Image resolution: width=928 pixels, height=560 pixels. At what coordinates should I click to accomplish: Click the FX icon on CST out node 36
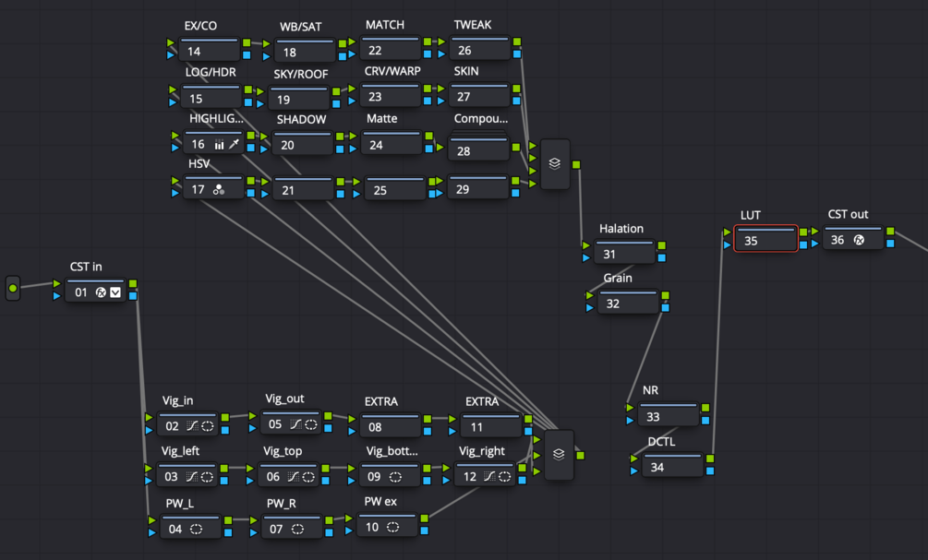(x=859, y=240)
